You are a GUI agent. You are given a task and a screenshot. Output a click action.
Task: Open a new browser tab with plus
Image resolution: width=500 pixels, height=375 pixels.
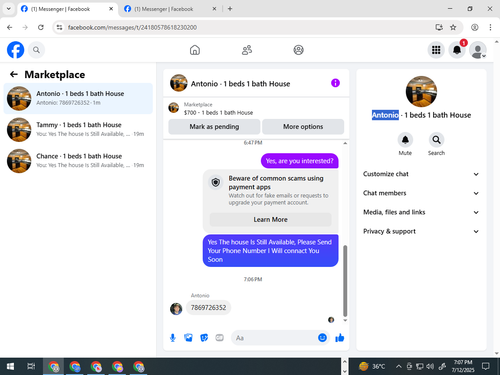click(x=230, y=9)
